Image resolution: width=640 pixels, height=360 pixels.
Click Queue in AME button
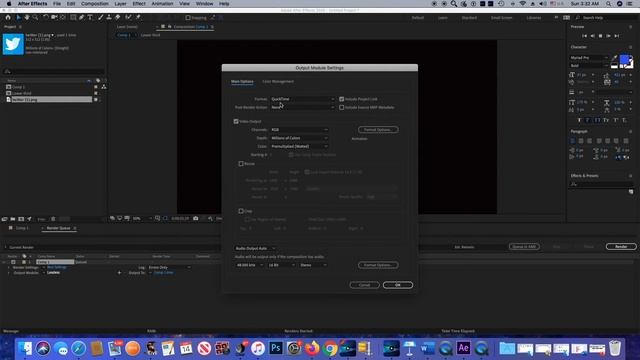[x=524, y=247]
